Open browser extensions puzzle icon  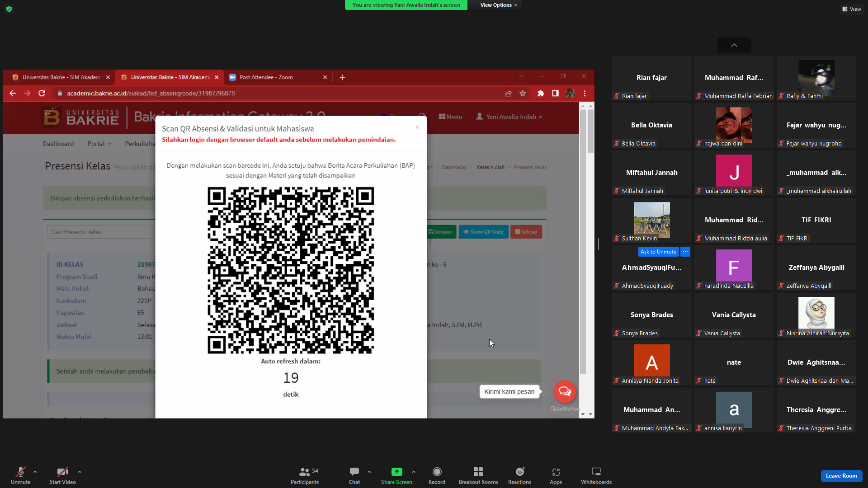click(541, 93)
